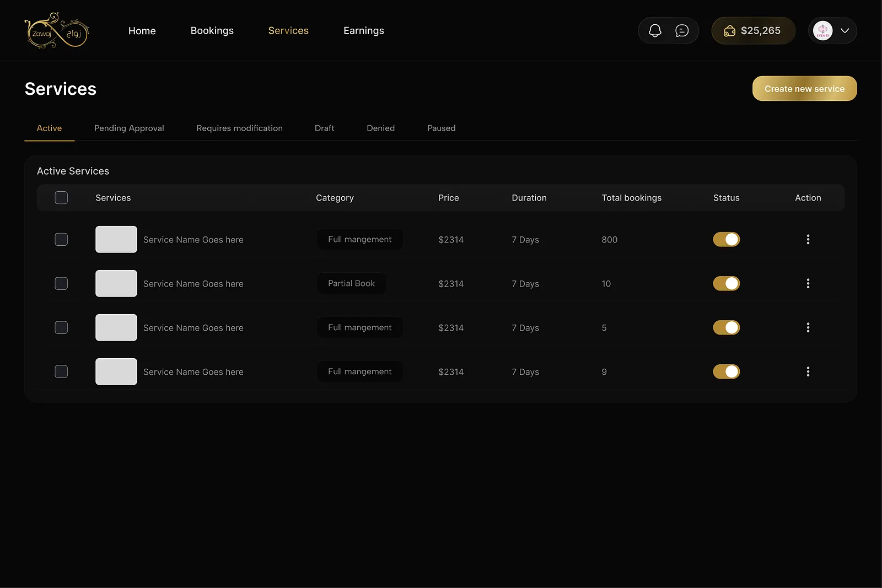The image size is (882, 588).
Task: Click the Category column header
Action: coord(335,198)
